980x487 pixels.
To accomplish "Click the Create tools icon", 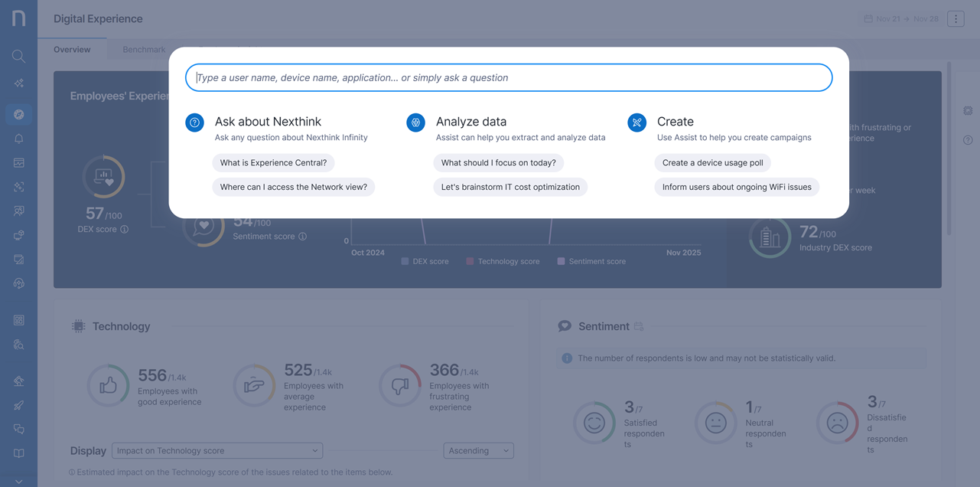I will point(637,123).
